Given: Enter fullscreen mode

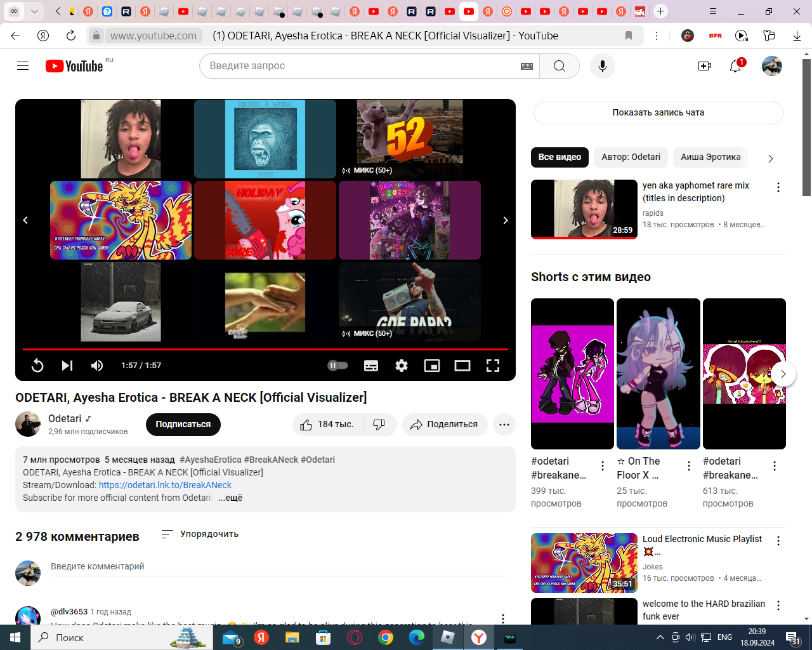Looking at the screenshot, I should click(493, 366).
